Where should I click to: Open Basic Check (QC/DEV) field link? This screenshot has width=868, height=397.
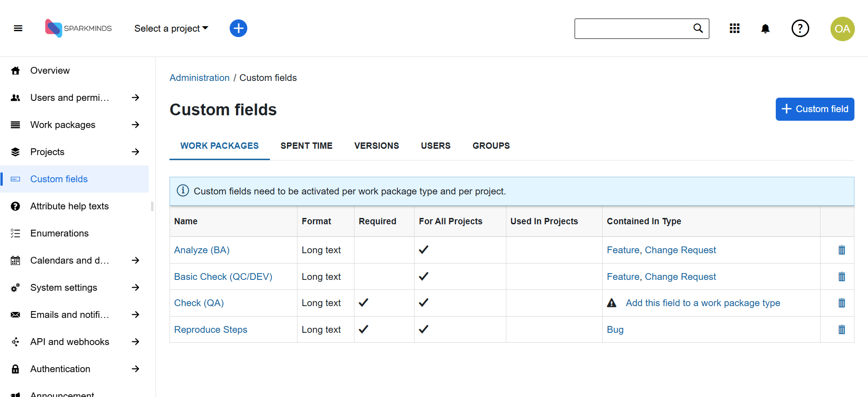(223, 277)
